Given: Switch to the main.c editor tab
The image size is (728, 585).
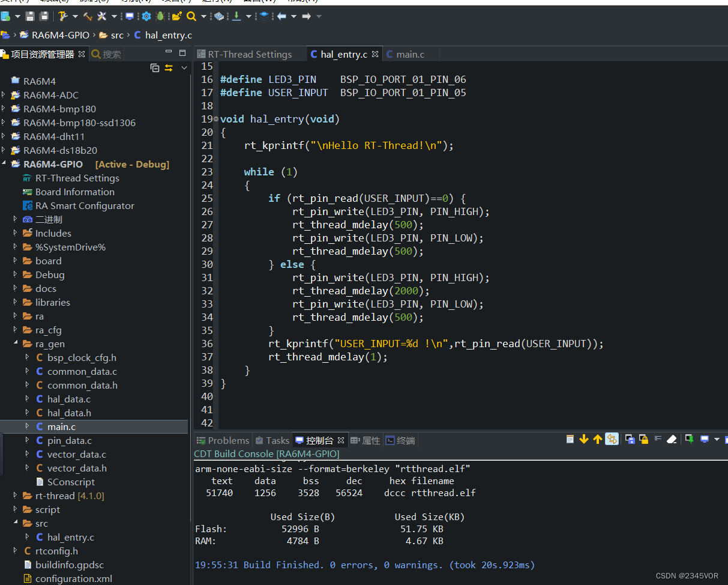Looking at the screenshot, I should 410,54.
